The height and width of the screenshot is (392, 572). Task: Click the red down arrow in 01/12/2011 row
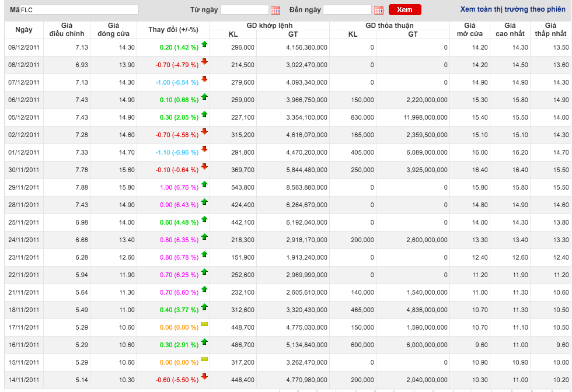pos(204,149)
